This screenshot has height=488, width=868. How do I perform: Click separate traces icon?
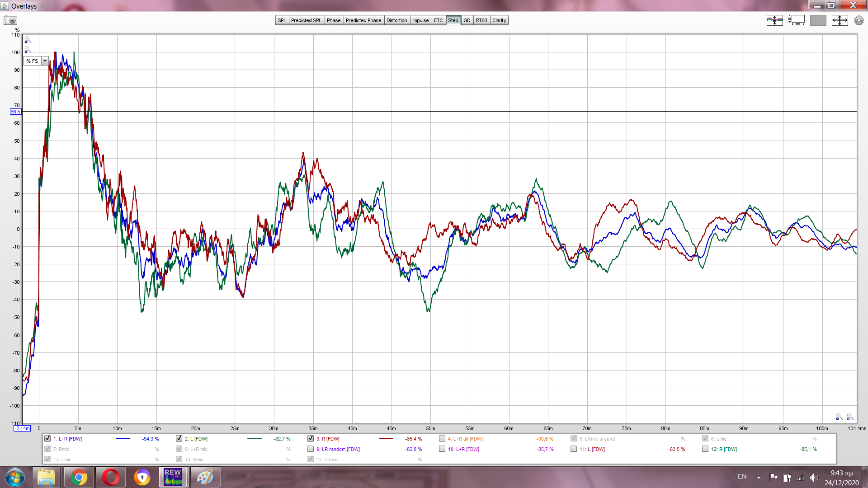(774, 20)
